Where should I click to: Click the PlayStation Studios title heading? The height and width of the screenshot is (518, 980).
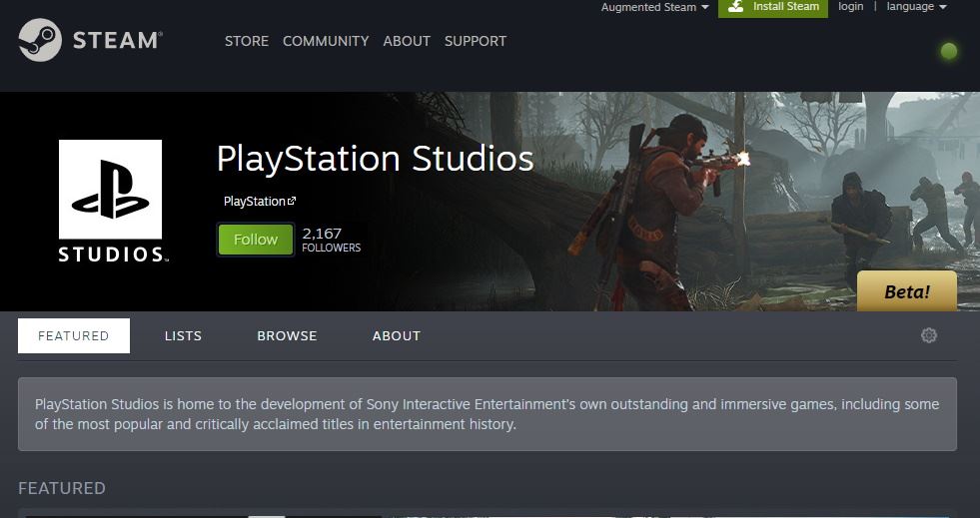click(x=375, y=159)
